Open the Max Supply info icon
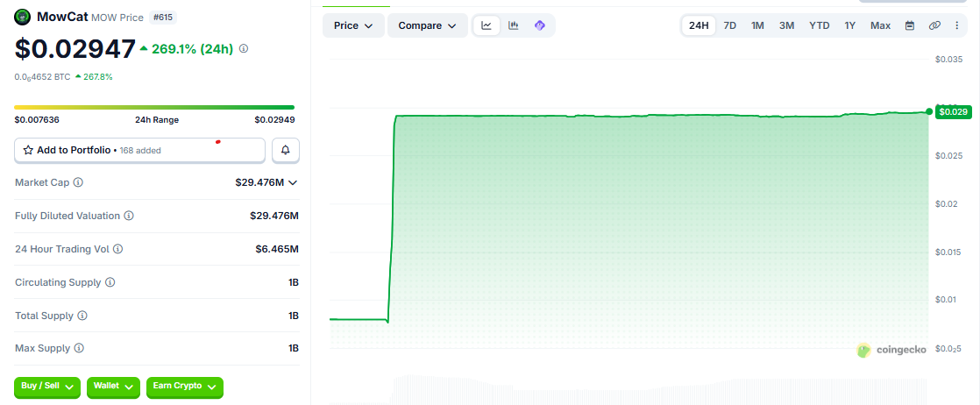The width and height of the screenshot is (980, 405). click(x=79, y=348)
